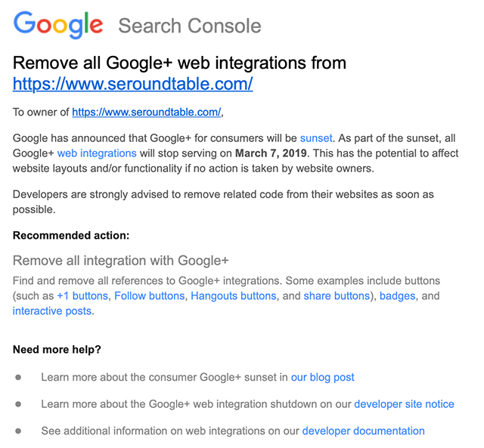
Task: Click the Google logo
Action: pos(58,26)
